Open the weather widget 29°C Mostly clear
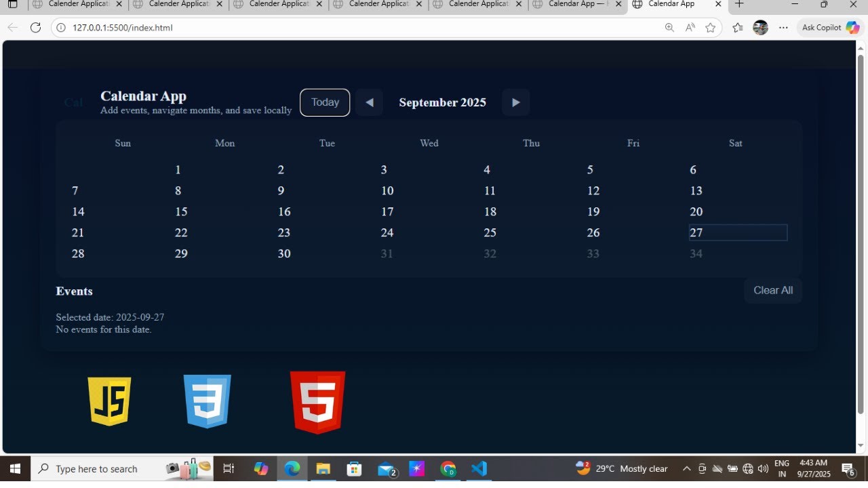 622,468
